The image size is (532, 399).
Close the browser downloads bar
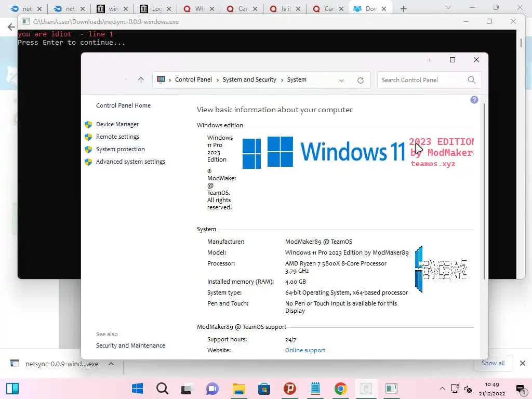[523, 363]
